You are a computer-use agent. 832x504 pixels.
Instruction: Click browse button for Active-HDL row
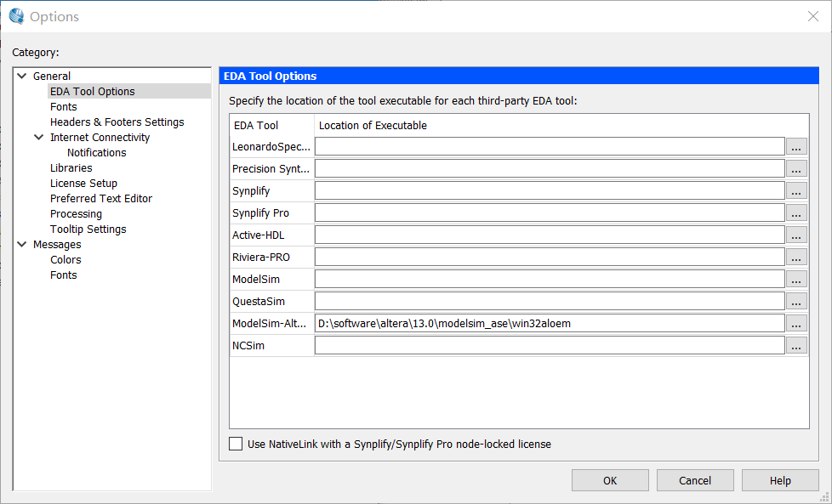coord(796,235)
